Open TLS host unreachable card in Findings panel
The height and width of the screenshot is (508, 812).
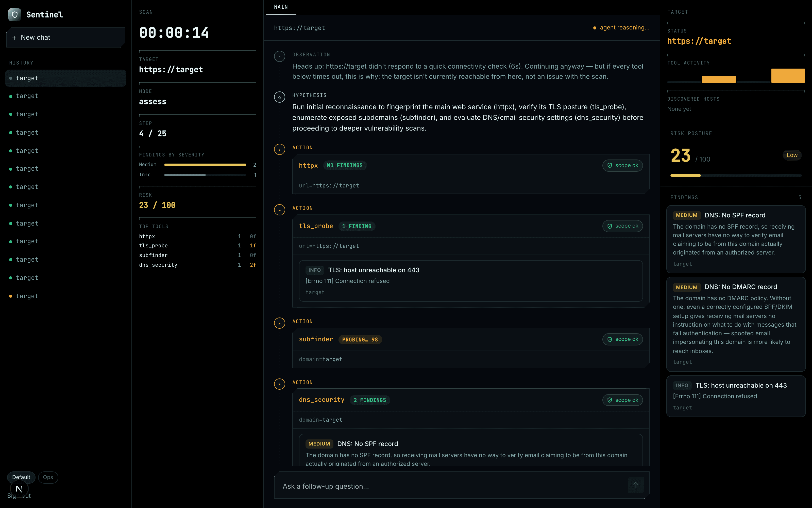click(736, 396)
